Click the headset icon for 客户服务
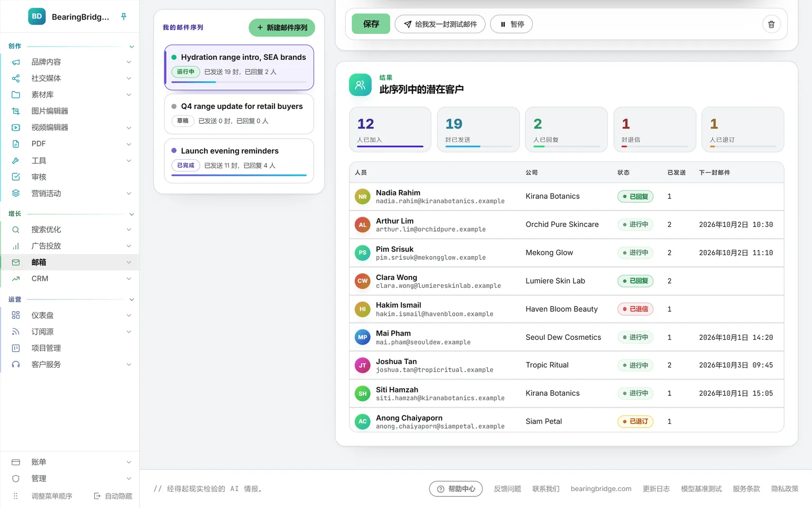Image resolution: width=812 pixels, height=508 pixels. [16, 365]
